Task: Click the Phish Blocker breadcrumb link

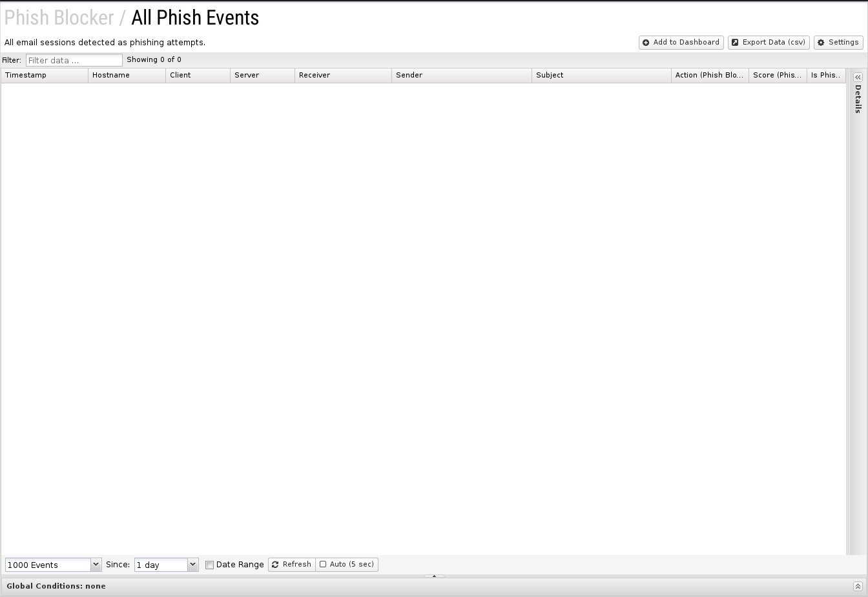Action: click(59, 17)
